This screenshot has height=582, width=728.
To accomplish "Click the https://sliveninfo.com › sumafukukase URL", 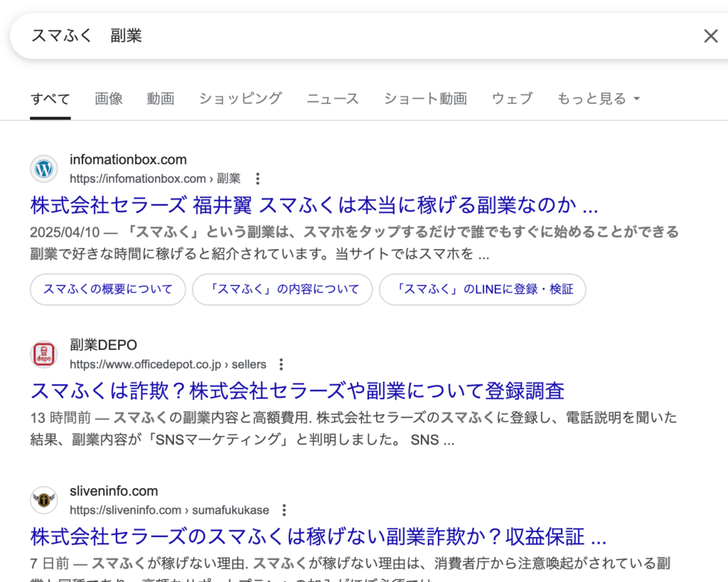I will pos(169,510).
